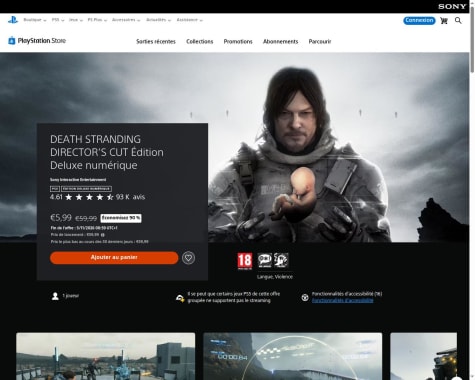Click the violence content descriptor icon
The height and width of the screenshot is (380, 475).
[x=281, y=260]
